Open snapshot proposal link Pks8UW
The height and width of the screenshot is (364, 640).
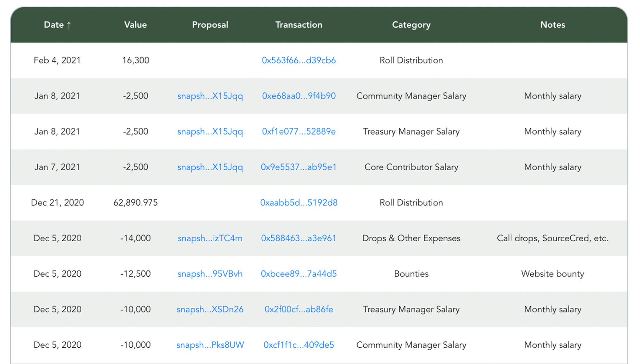point(210,345)
